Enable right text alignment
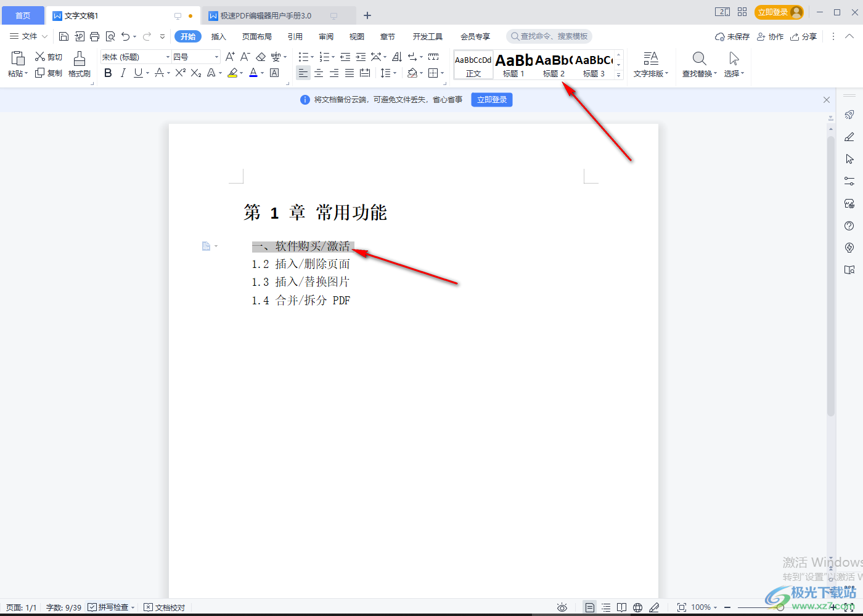Viewport: 863px width, 616px height. coord(334,73)
